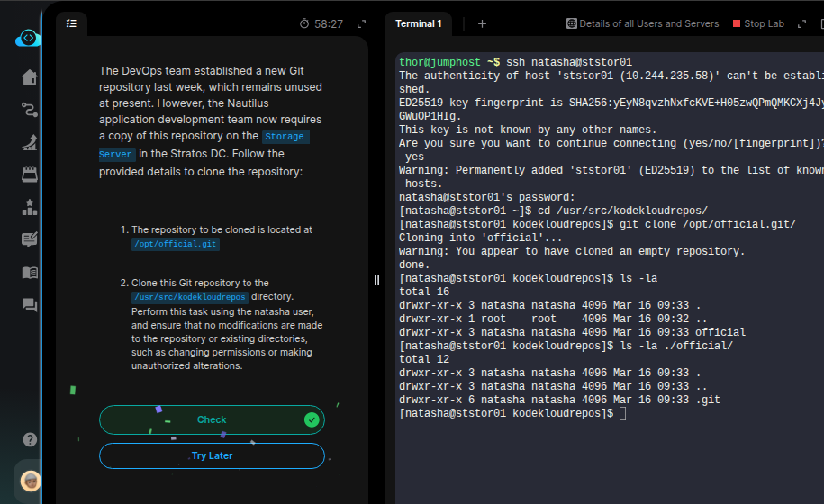Open the video courses clapperboard icon

coord(30,175)
